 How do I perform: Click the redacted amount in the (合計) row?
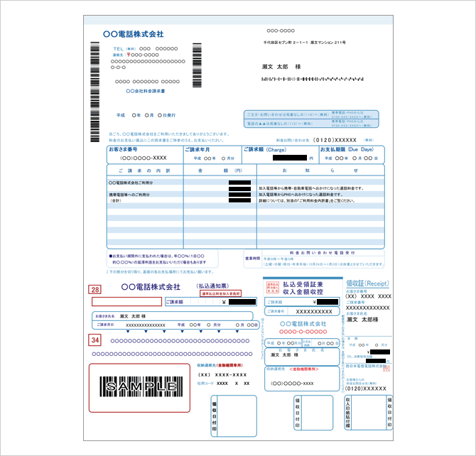(240, 200)
